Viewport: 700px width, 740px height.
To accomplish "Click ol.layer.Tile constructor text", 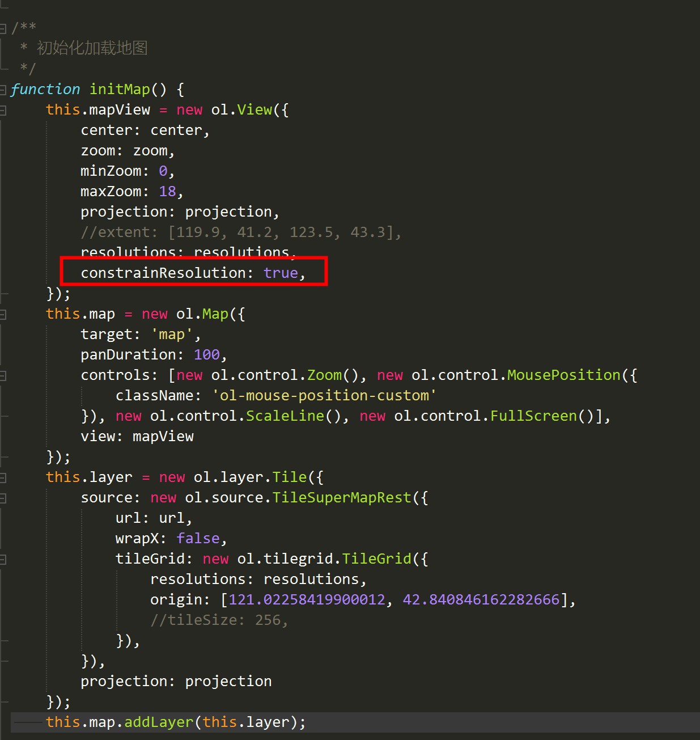I will tap(250, 477).
